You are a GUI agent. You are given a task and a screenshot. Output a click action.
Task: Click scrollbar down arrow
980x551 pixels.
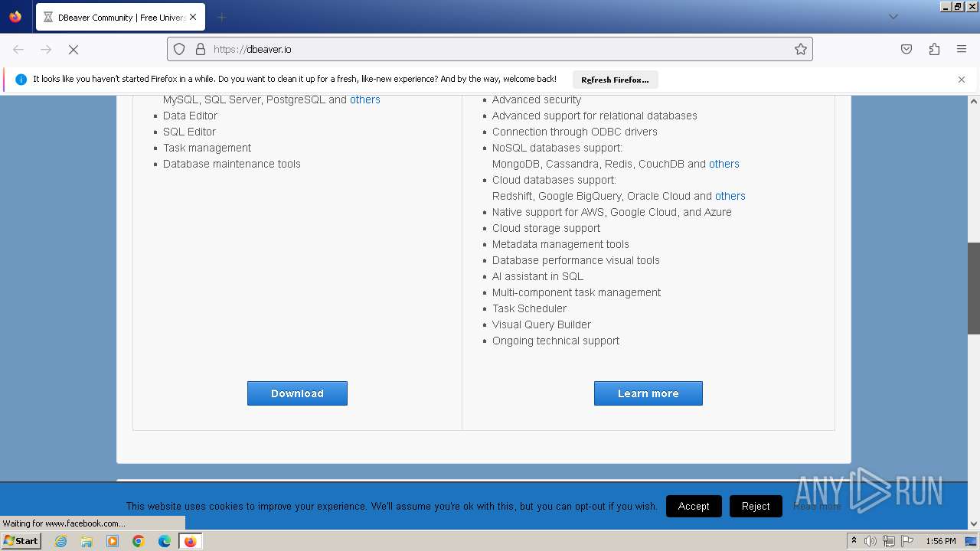click(974, 523)
